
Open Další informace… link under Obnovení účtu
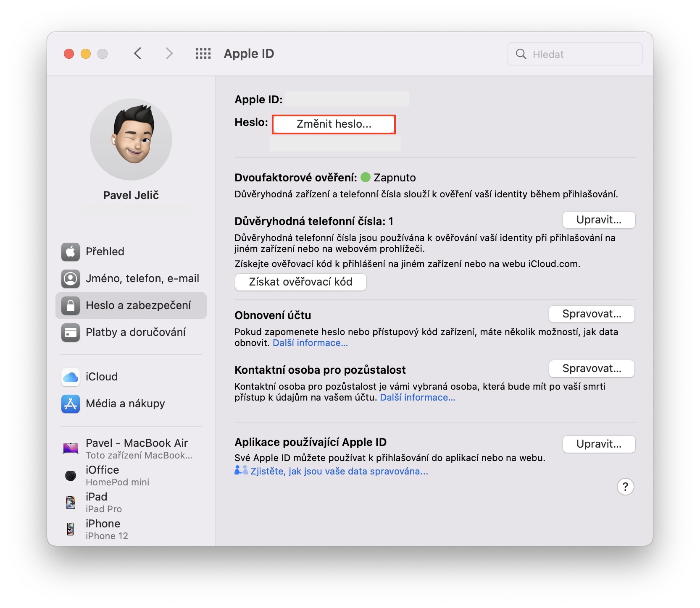point(310,343)
